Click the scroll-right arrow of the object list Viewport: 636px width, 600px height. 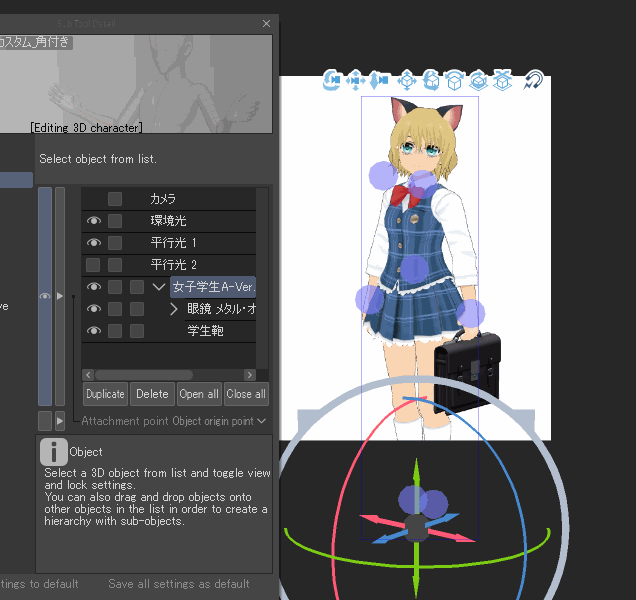tap(250, 375)
